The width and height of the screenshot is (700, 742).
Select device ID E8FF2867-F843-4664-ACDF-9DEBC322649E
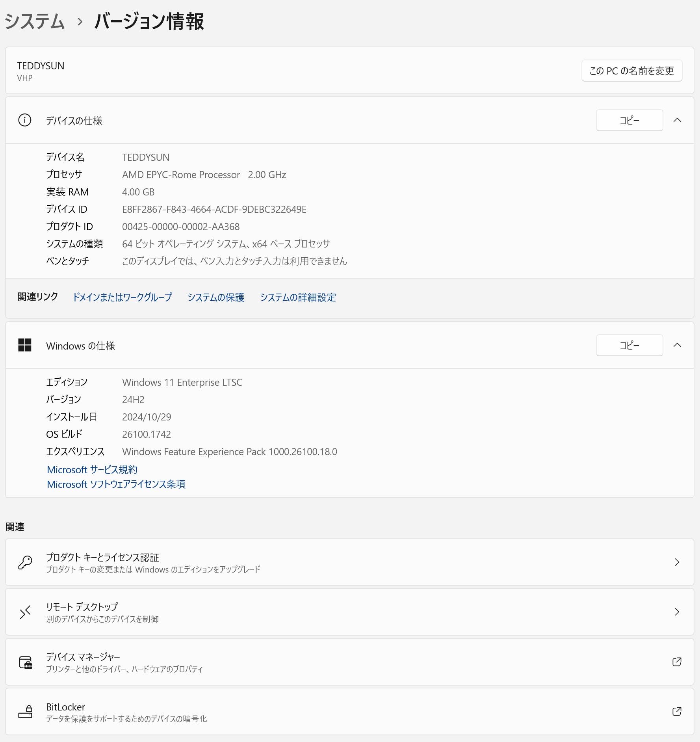214,209
